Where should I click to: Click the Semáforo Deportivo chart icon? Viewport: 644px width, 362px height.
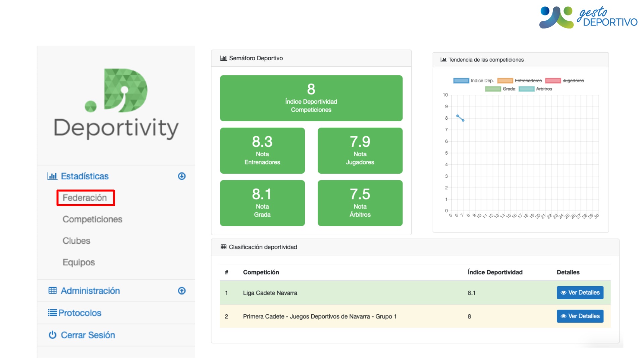pyautogui.click(x=223, y=58)
